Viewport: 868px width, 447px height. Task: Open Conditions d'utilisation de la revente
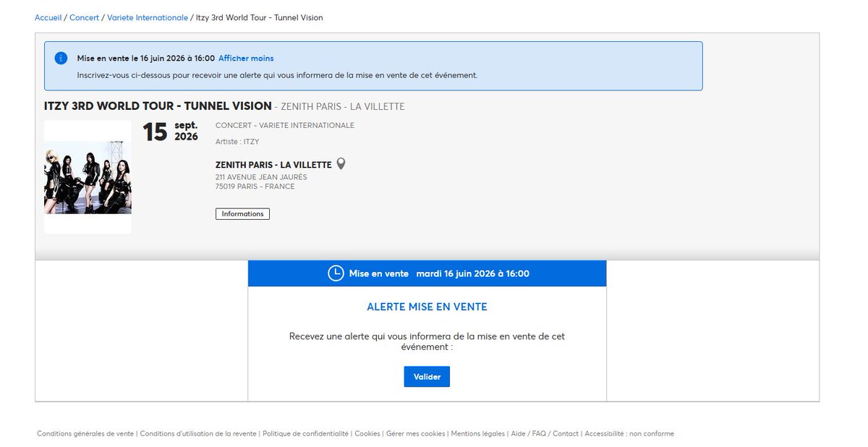click(198, 434)
